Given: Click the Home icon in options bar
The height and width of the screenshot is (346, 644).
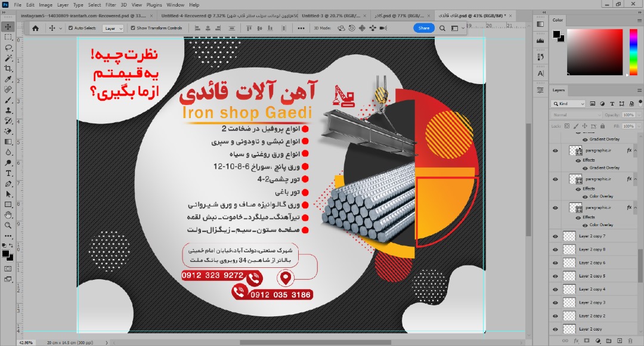Looking at the screenshot, I should click(35, 28).
